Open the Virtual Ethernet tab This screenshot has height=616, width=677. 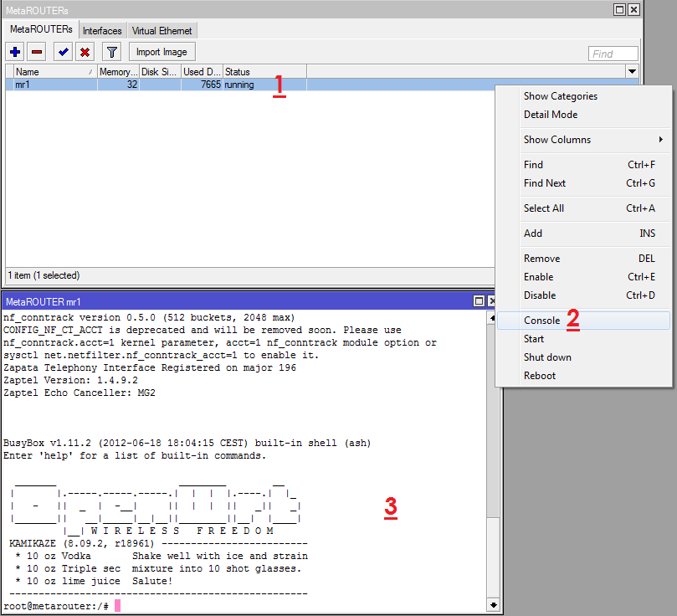pyautogui.click(x=162, y=31)
